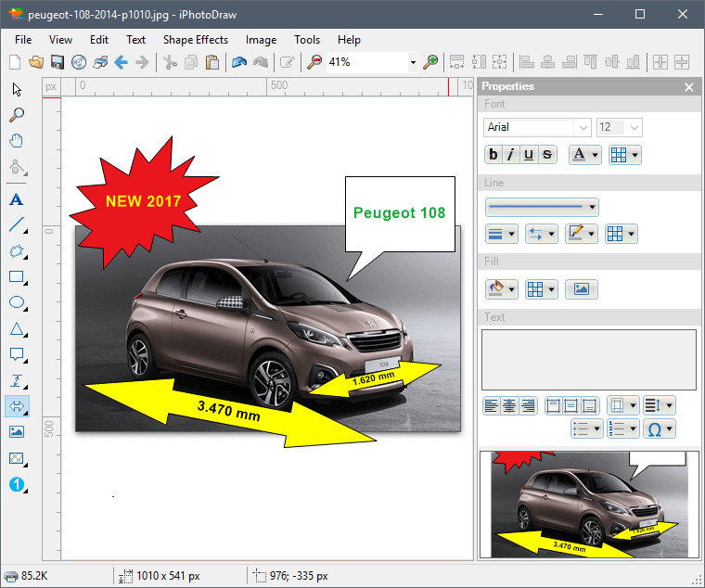
Task: Toggle underline text formatting
Action: 529,155
